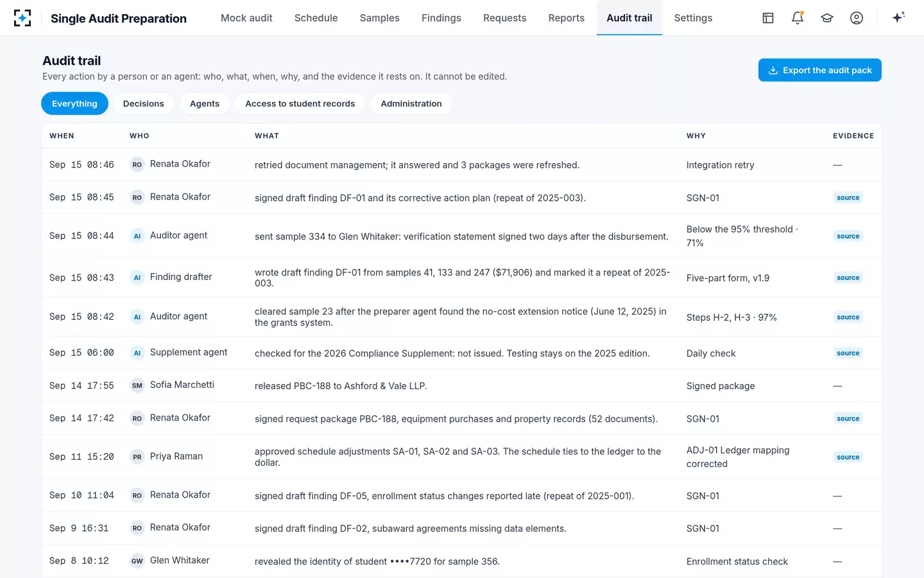Click 'signed draft finding DF-05' description
924x578 pixels.
(x=444, y=496)
